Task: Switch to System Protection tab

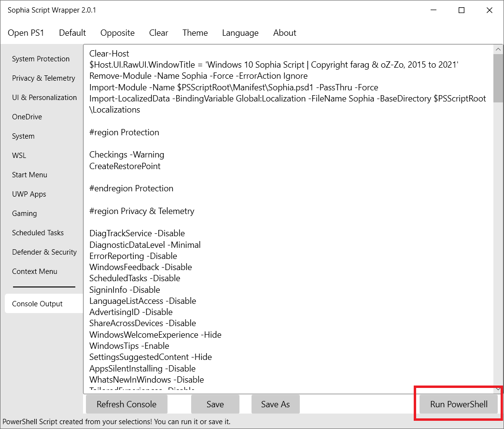Action: point(41,59)
